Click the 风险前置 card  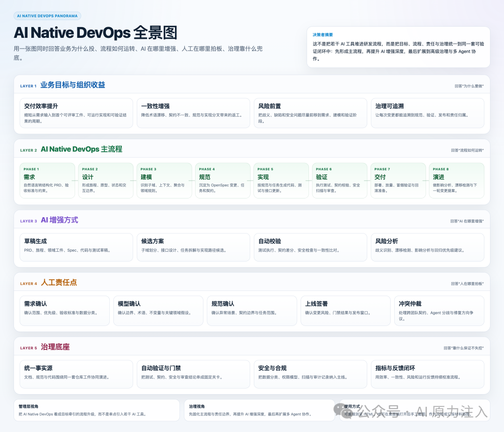click(x=310, y=113)
